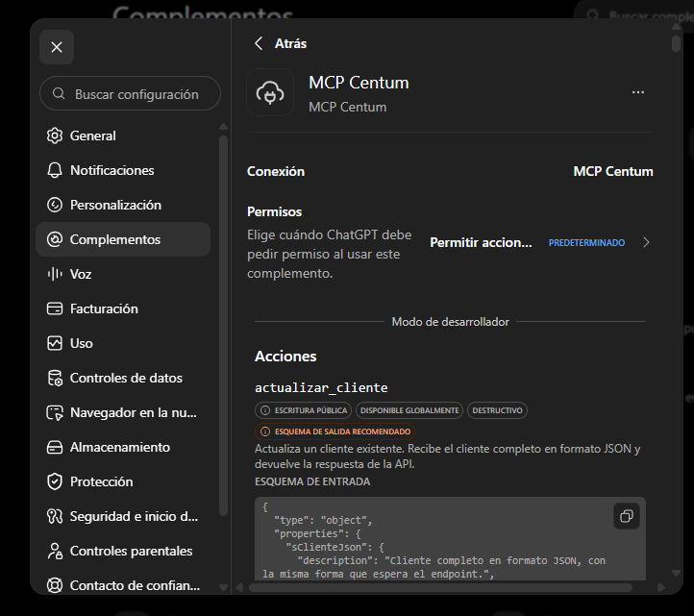The width and height of the screenshot is (694, 616).
Task: Click the Controles de datos database icon
Action: tap(55, 378)
